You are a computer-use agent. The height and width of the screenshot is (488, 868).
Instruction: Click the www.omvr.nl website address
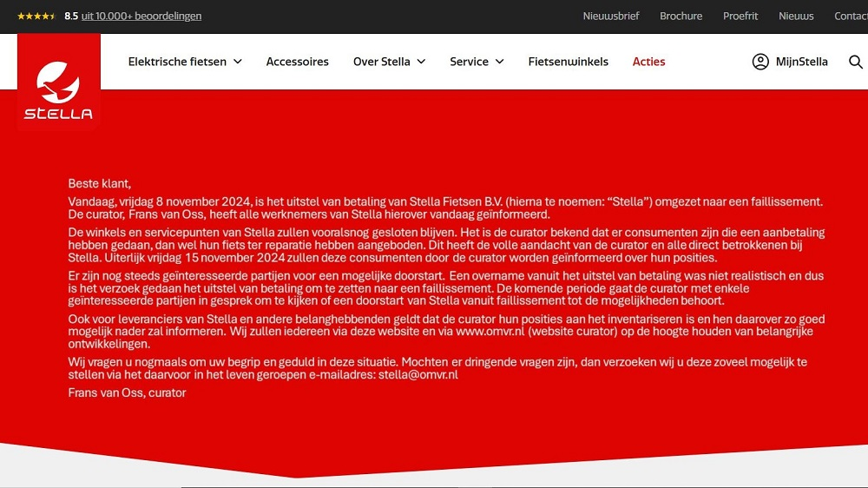tap(490, 331)
